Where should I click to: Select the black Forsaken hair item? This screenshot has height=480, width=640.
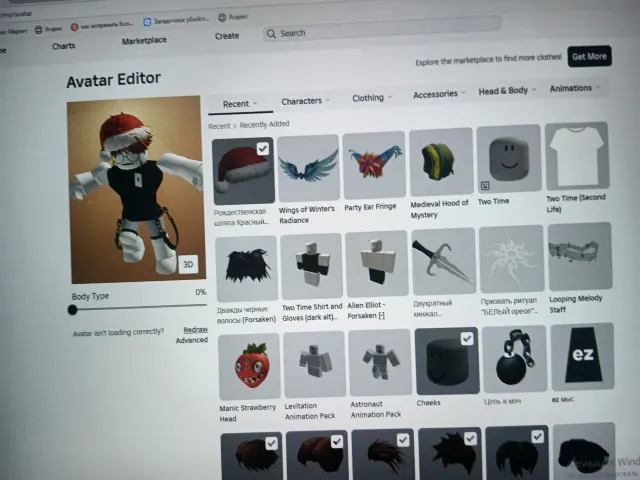[x=247, y=269]
